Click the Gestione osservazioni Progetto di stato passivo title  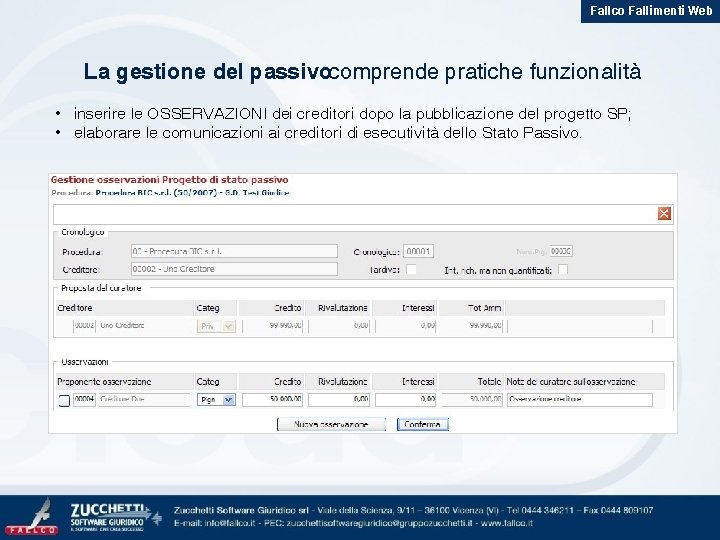point(169,180)
